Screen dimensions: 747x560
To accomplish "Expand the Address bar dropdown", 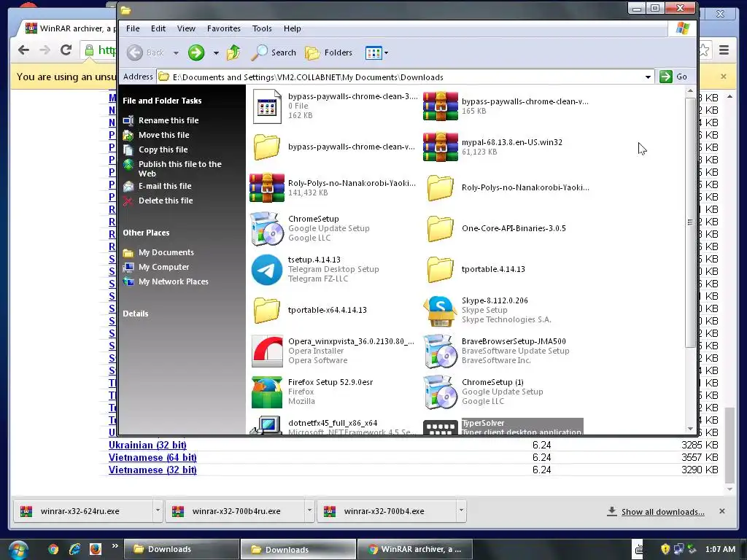I will (x=648, y=77).
